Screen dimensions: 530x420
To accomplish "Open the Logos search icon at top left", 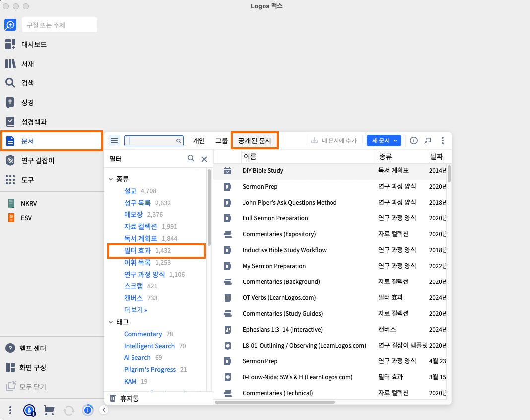I will pos(10,25).
